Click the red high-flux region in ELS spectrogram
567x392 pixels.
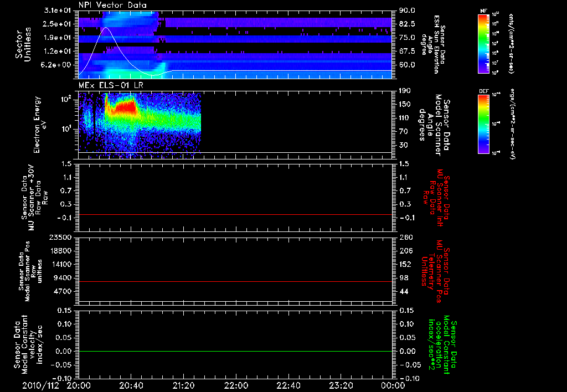[x=125, y=107]
